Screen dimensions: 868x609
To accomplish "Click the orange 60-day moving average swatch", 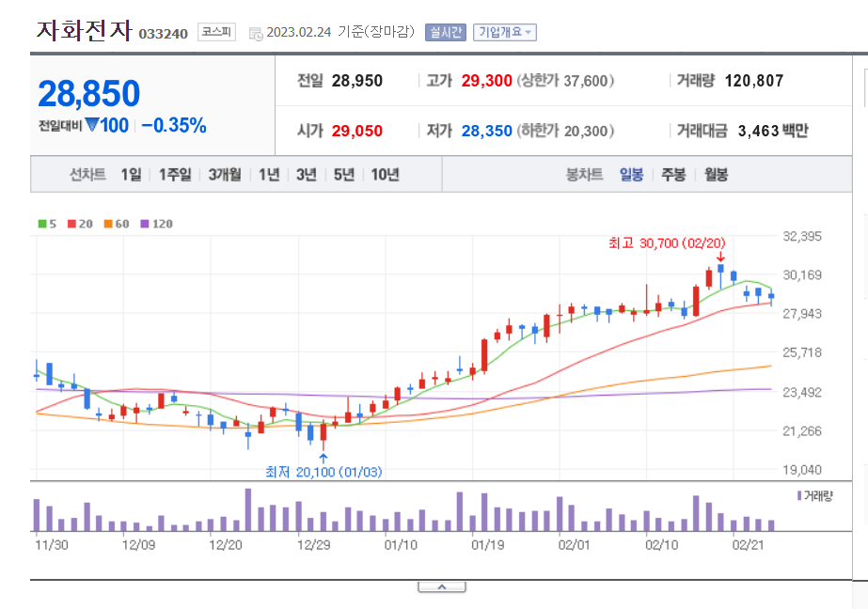I will 108,224.
